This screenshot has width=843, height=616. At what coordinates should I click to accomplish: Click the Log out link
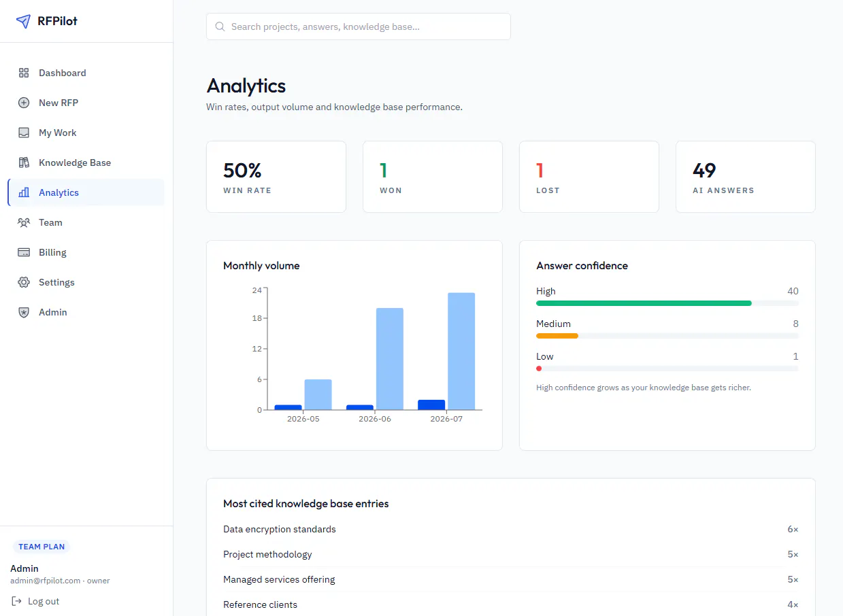[x=35, y=601]
